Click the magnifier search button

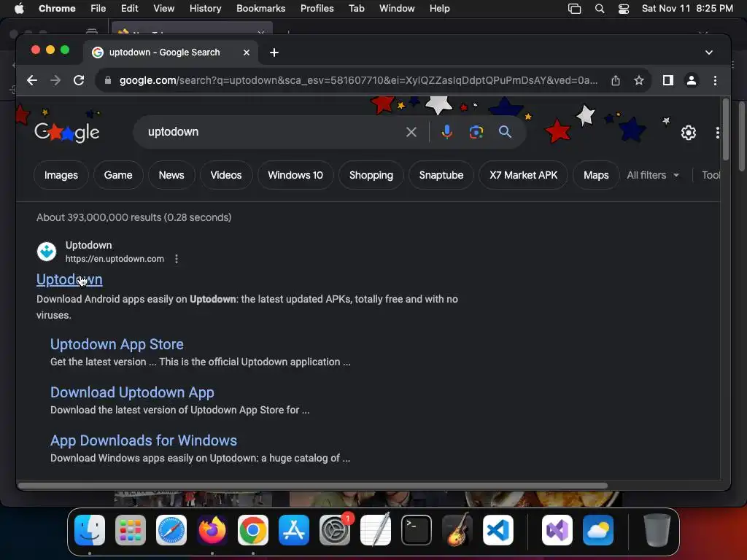505,132
